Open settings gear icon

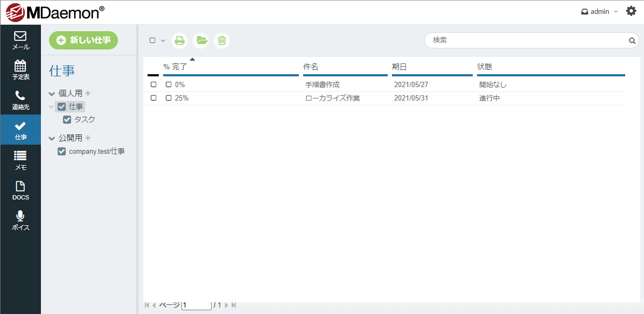coord(631,11)
